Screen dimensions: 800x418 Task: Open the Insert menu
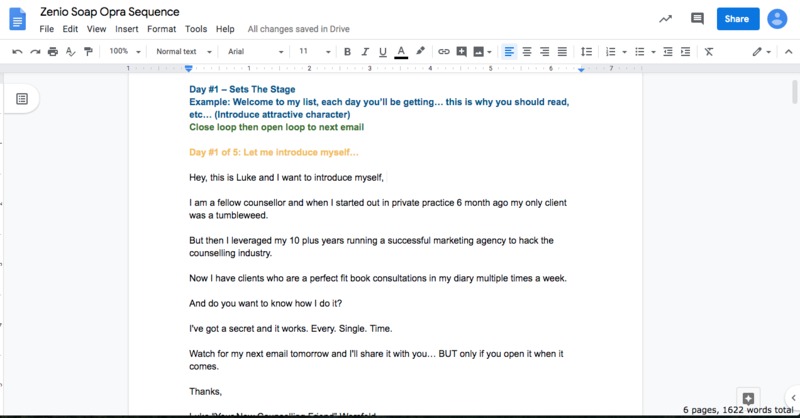point(127,29)
